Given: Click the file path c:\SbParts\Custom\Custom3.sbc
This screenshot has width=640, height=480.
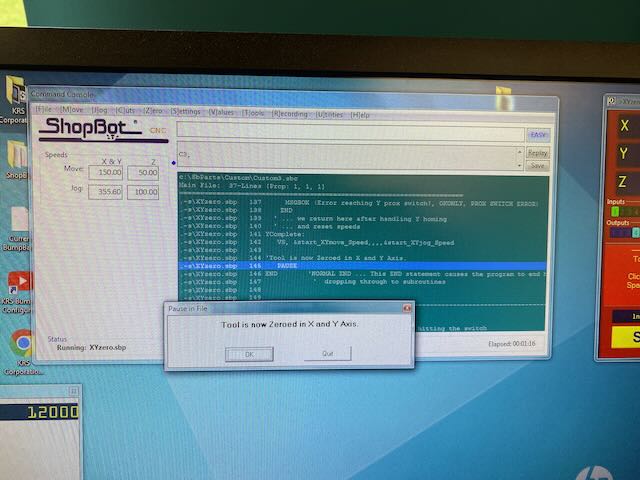Looking at the screenshot, I should (238, 178).
